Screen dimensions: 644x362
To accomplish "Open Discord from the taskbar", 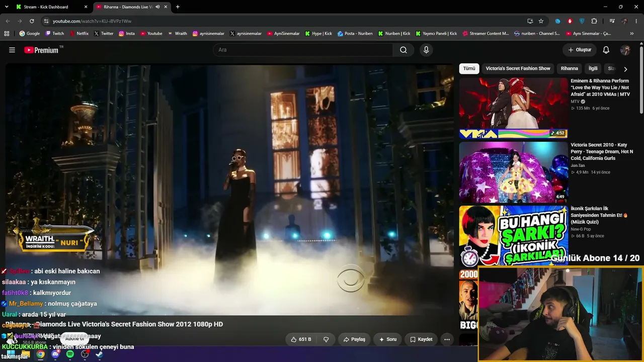I will pyautogui.click(x=55, y=354).
